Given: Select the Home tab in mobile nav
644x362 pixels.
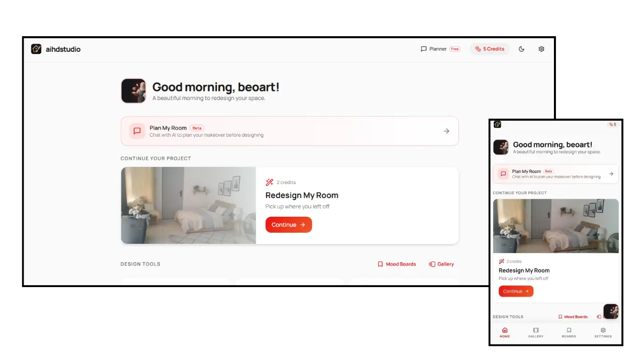Looking at the screenshot, I should click(505, 332).
